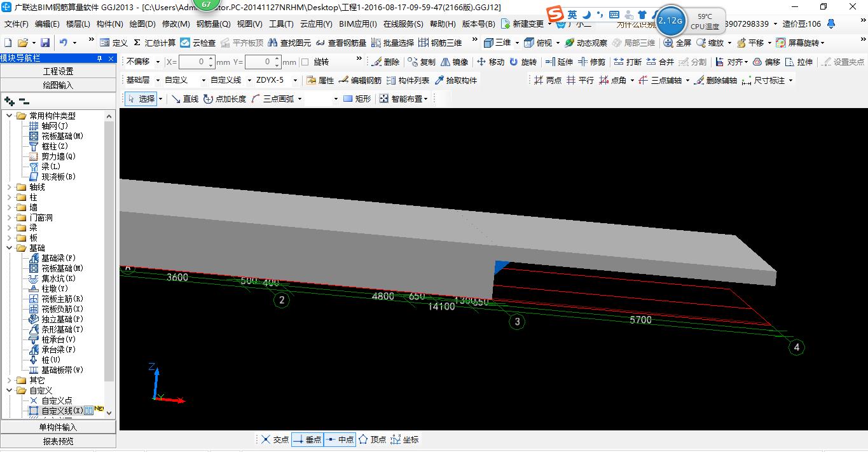Open the 帮助(H) menu

click(443, 24)
